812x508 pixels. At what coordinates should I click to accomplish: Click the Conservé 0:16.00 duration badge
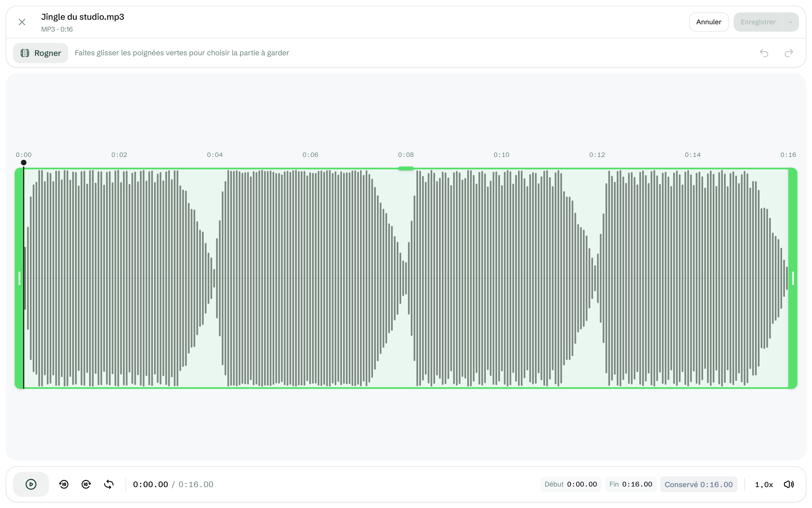pos(699,484)
